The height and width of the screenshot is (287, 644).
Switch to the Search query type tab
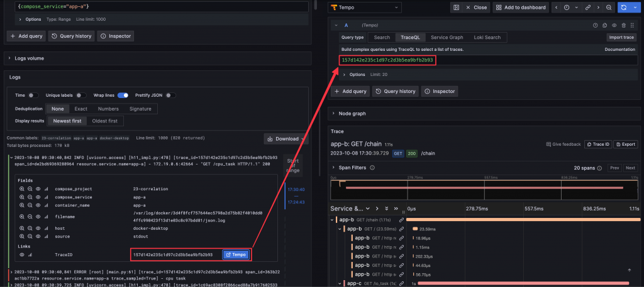coord(382,37)
